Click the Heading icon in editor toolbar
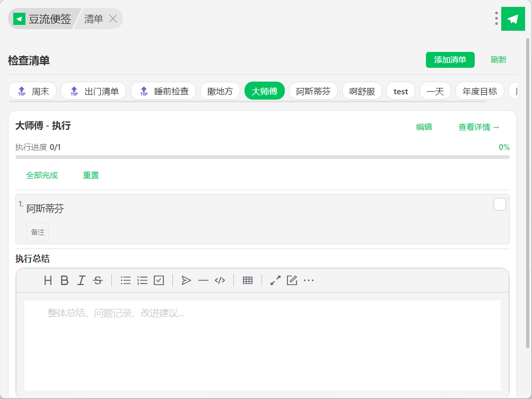Screen dimensions: 532x399 click(48, 280)
